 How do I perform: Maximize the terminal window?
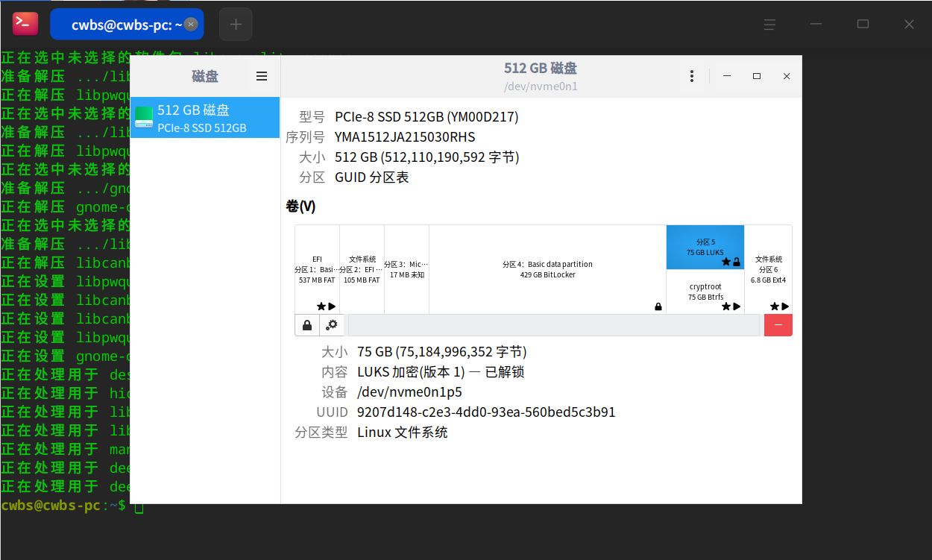pos(863,25)
